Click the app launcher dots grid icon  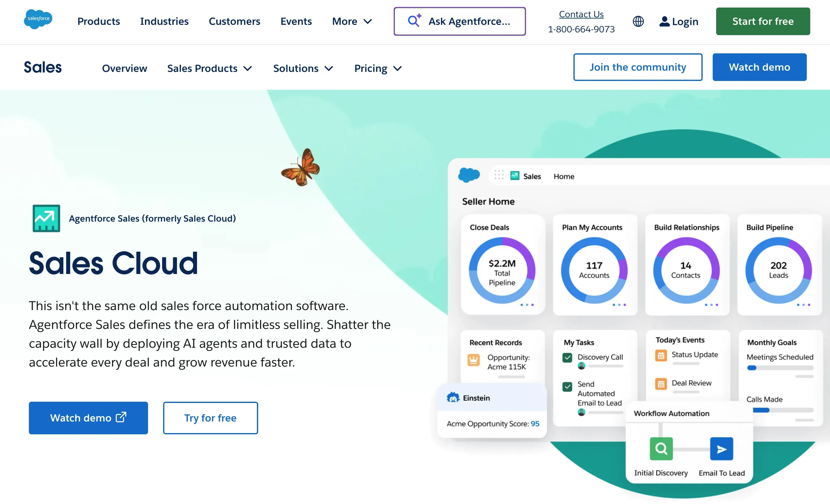pos(499,175)
